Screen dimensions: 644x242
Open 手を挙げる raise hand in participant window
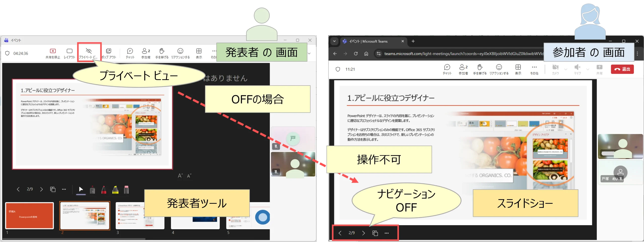point(480,69)
